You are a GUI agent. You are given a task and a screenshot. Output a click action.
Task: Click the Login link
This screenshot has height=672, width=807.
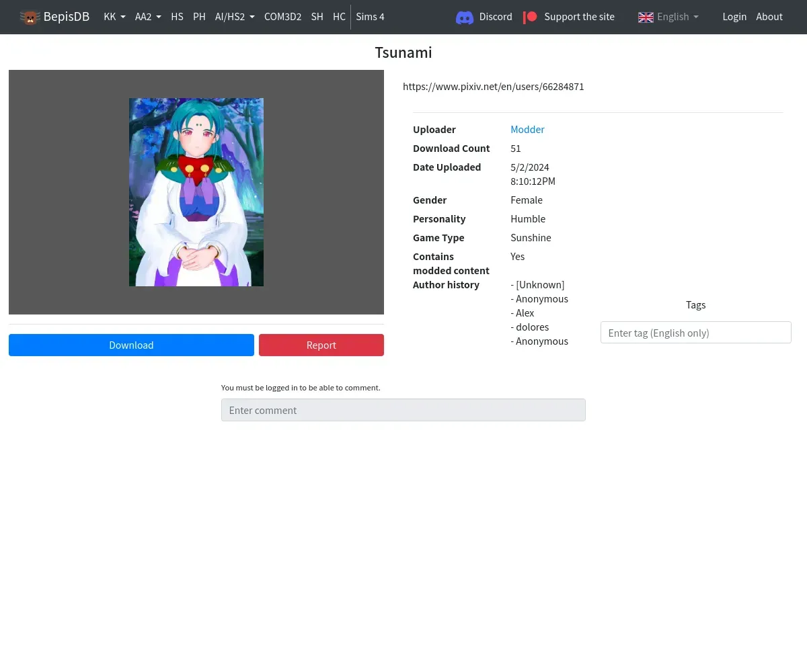(x=734, y=17)
